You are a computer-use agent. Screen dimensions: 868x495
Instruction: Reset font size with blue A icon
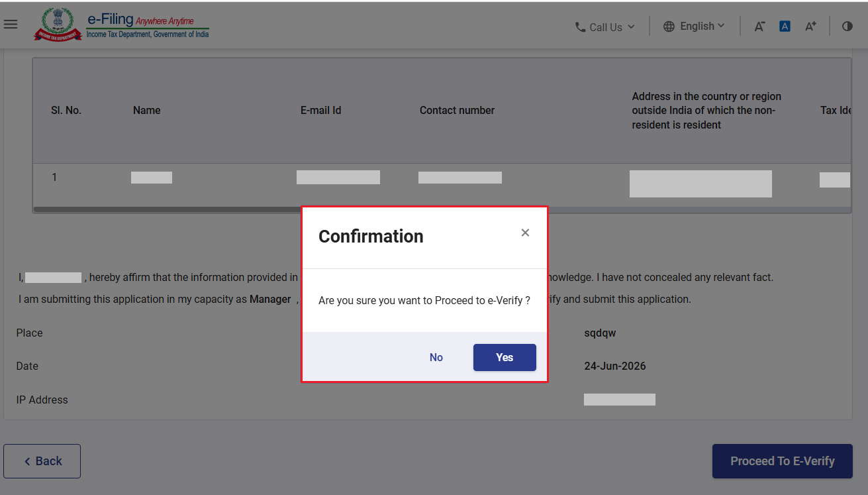tap(785, 27)
